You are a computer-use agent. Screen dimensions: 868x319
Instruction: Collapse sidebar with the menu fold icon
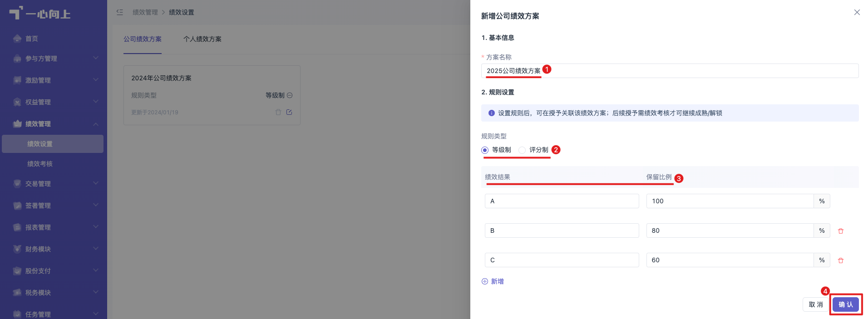tap(119, 12)
